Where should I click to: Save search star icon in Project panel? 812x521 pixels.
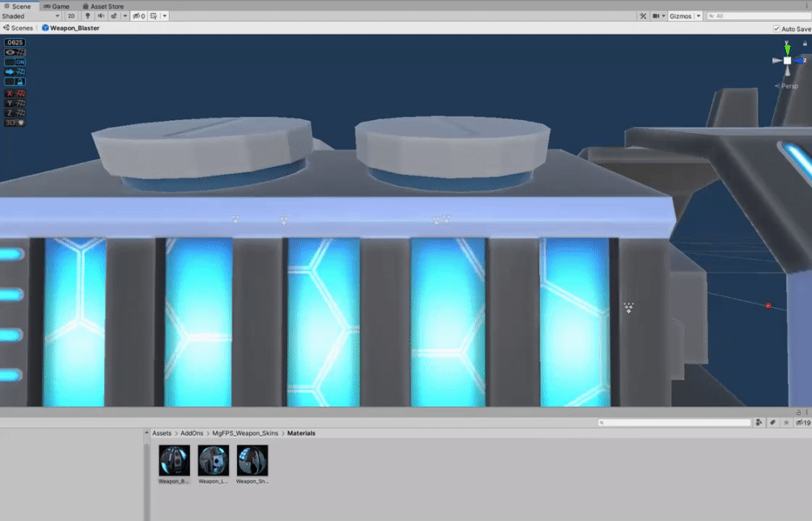786,423
